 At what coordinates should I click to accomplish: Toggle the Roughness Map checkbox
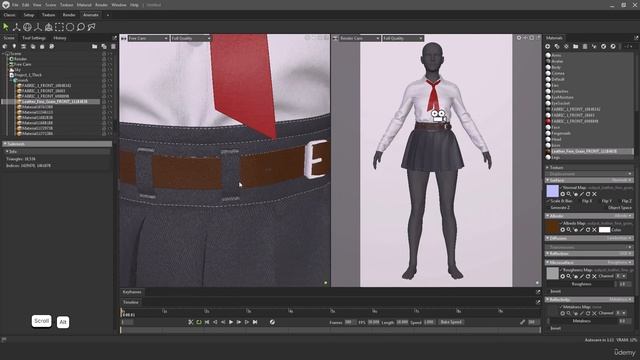click(562, 270)
